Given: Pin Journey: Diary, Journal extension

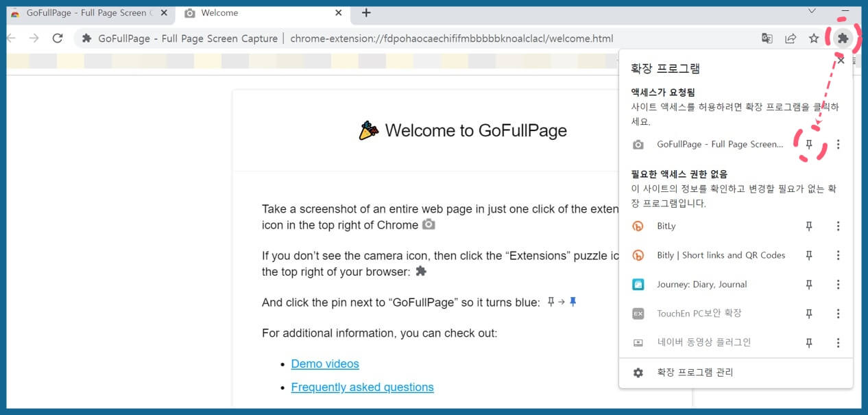Looking at the screenshot, I should coord(809,285).
